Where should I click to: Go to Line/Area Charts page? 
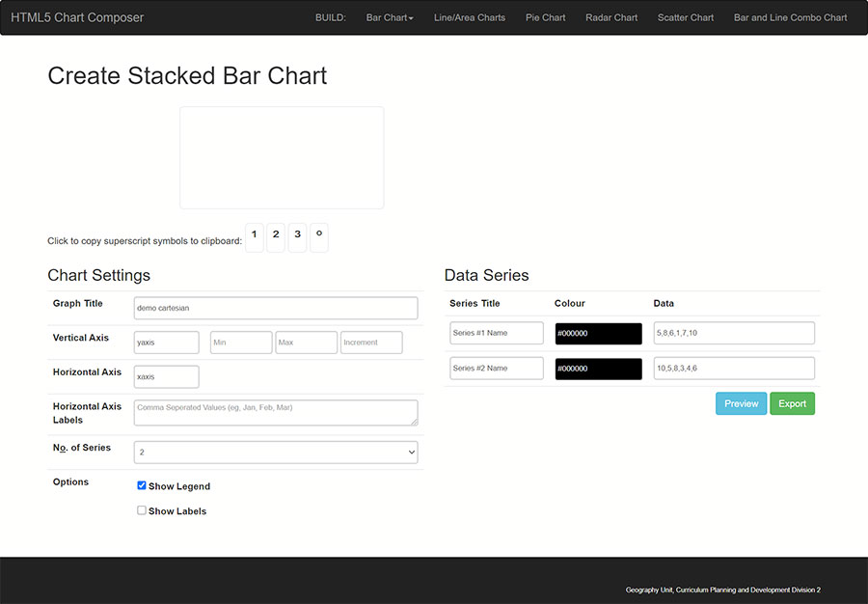coord(470,17)
